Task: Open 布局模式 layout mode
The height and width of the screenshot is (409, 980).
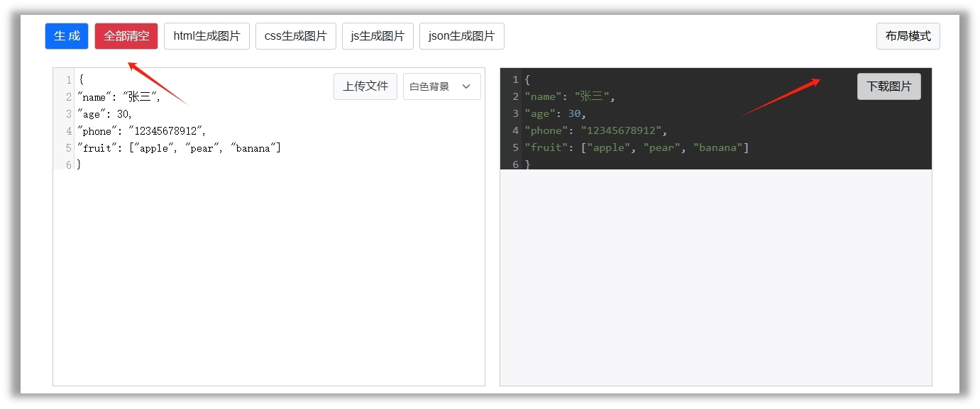Action: (x=908, y=36)
